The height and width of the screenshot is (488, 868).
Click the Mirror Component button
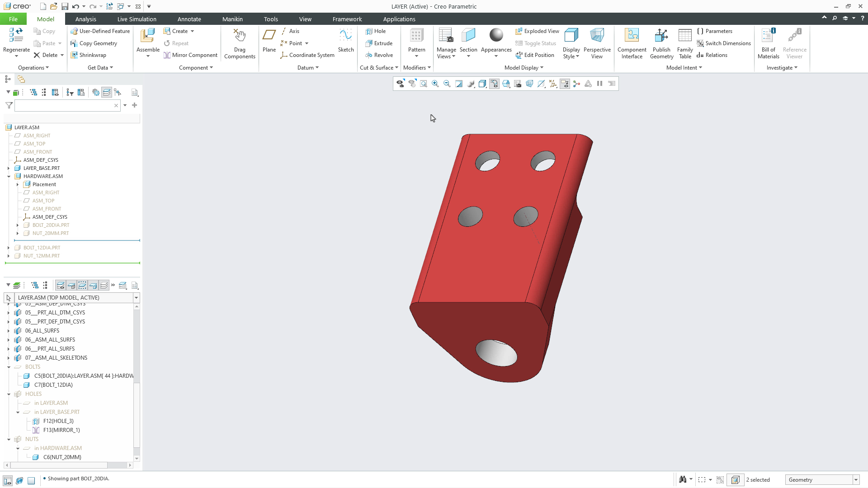click(x=190, y=55)
